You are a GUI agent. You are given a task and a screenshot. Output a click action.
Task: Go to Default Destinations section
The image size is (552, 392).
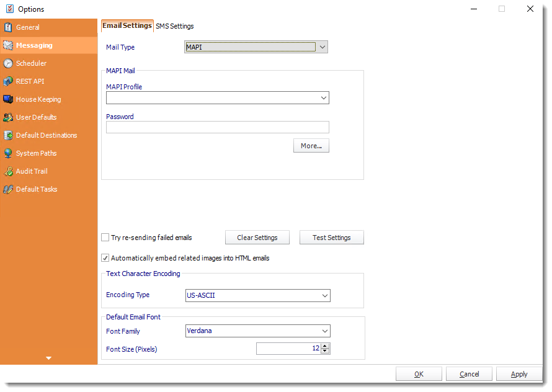coord(47,135)
